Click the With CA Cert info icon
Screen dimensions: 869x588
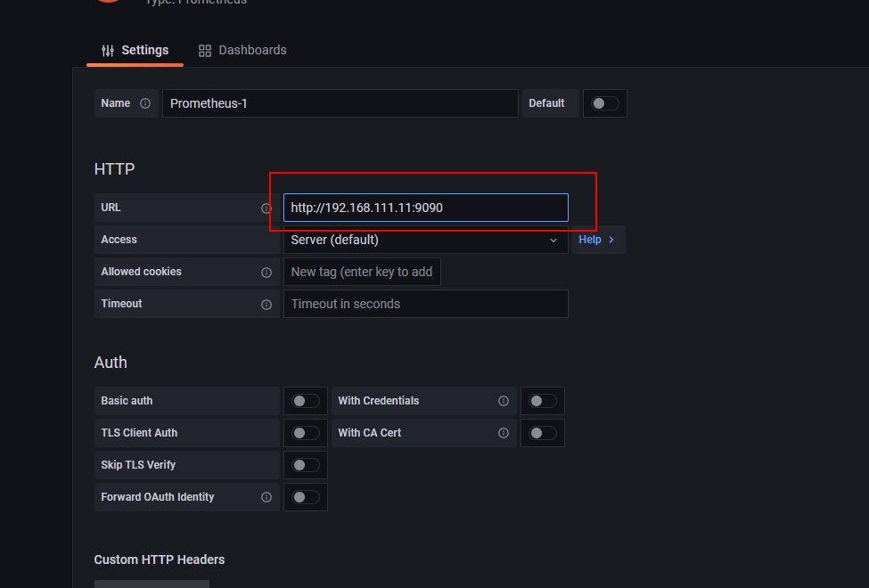click(x=504, y=433)
